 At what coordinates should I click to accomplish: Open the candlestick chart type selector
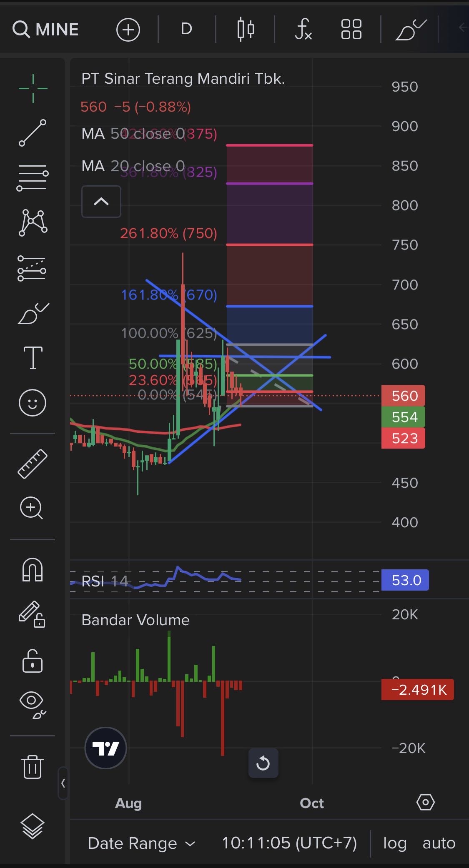246,29
